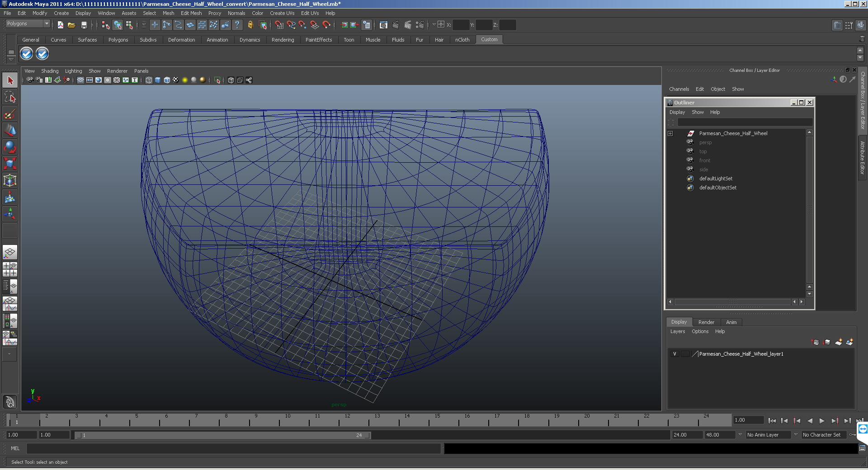Select defaultLightSet in the Outliner

coord(716,179)
